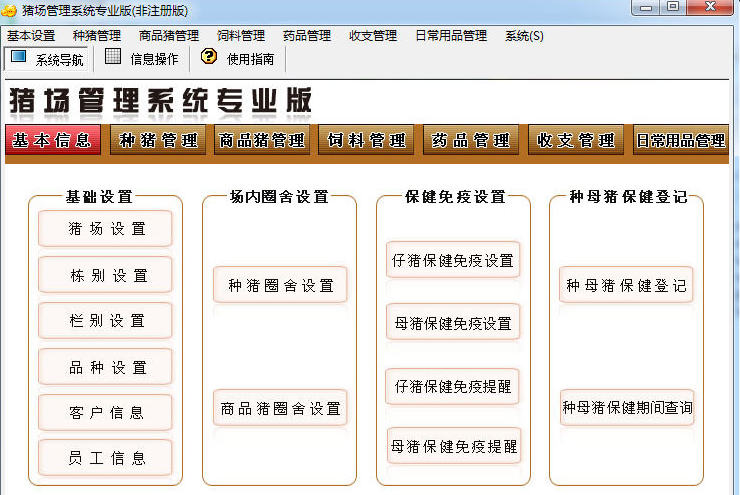Open the 系统(S) menu
The height and width of the screenshot is (495, 740).
(524, 35)
